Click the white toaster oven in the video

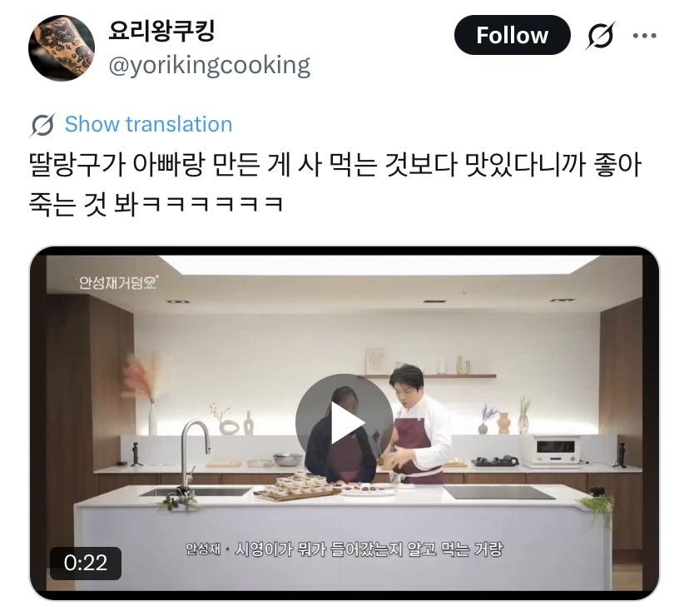(550, 450)
